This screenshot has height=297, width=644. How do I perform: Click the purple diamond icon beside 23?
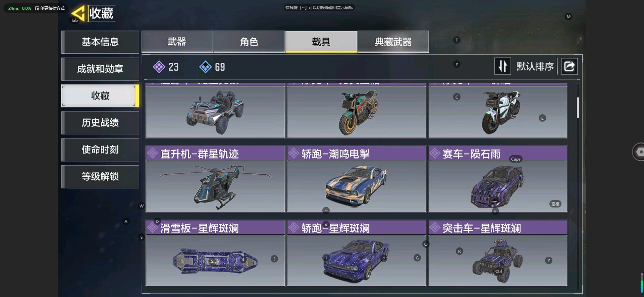[x=159, y=67]
